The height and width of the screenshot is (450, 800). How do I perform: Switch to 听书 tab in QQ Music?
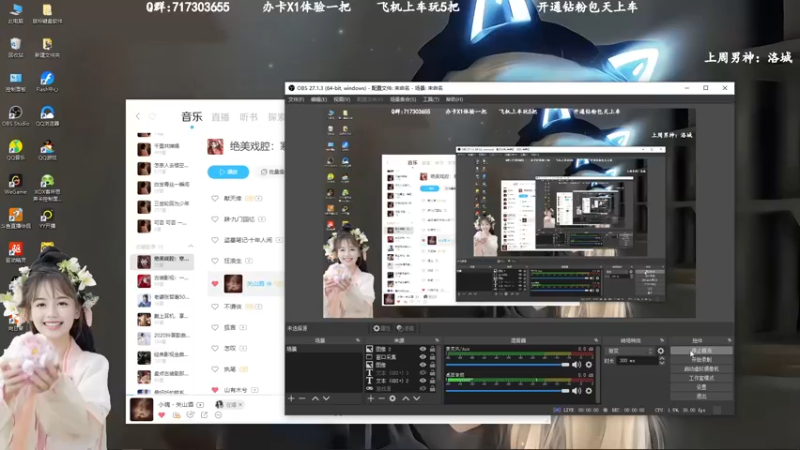[249, 117]
